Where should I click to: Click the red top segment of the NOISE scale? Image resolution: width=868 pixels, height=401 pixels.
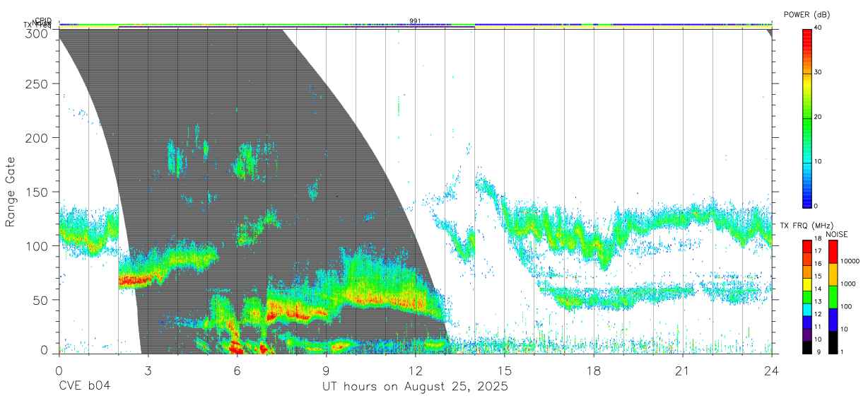[x=833, y=251]
